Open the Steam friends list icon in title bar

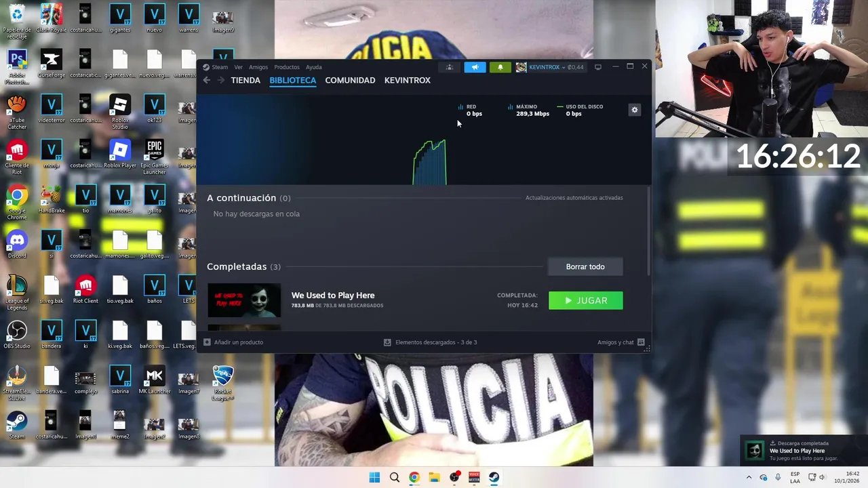click(449, 67)
